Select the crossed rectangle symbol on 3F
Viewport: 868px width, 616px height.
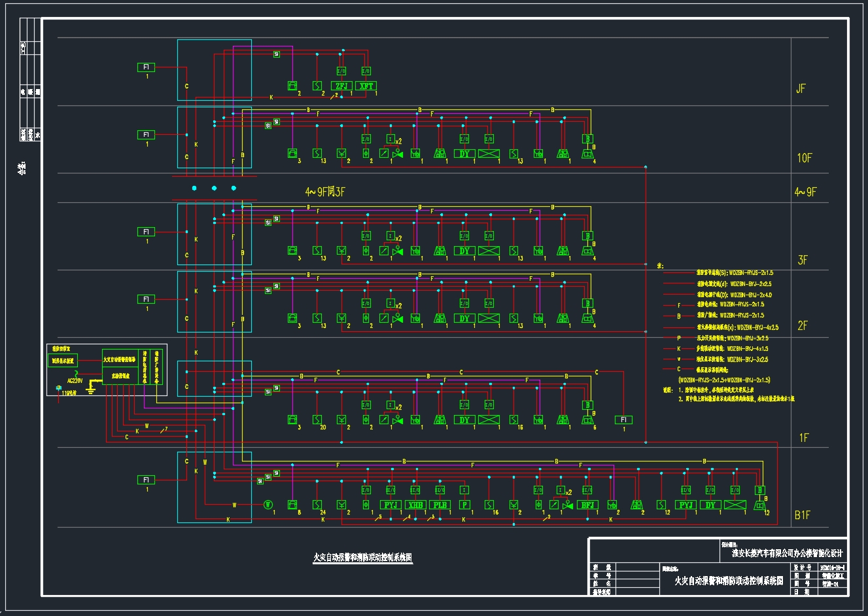click(x=489, y=251)
